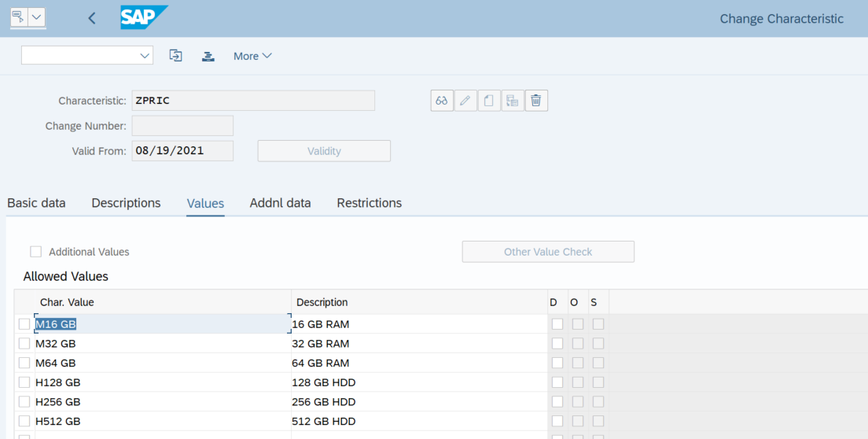Check the D default checkbox for M32 GB

coord(557,343)
